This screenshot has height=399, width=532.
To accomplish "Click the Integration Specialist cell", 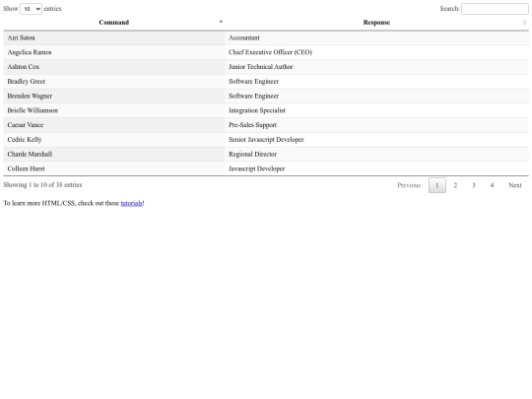I will coord(376,110).
